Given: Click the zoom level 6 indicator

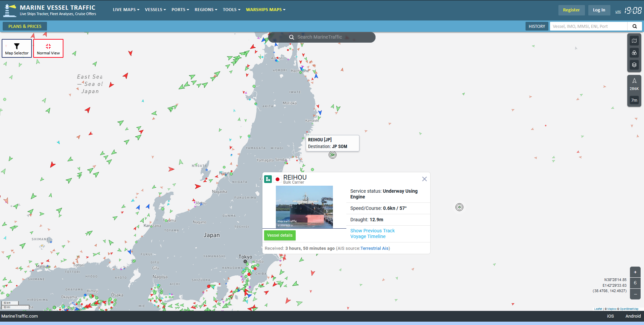Looking at the screenshot, I should [635, 283].
